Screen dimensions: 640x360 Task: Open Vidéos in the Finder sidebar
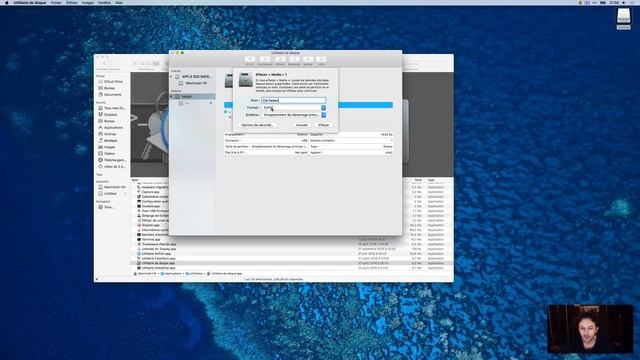click(107, 153)
